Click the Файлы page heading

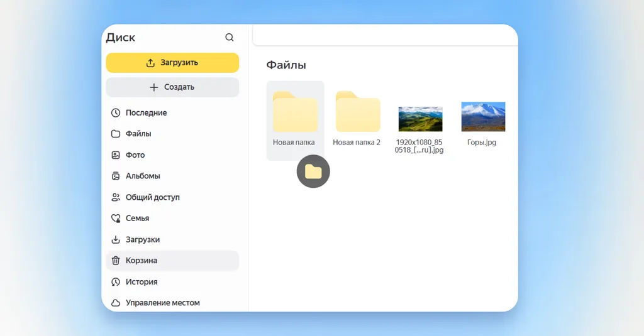click(x=286, y=65)
